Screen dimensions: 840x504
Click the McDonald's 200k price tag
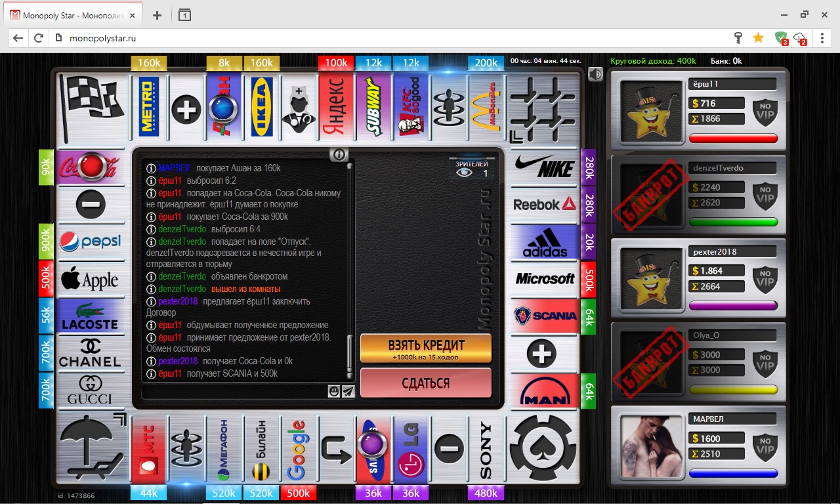pyautogui.click(x=486, y=63)
